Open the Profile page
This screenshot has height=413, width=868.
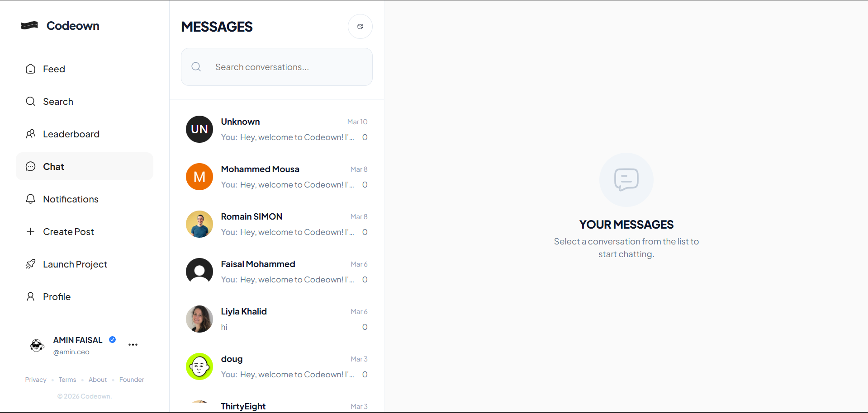point(57,297)
